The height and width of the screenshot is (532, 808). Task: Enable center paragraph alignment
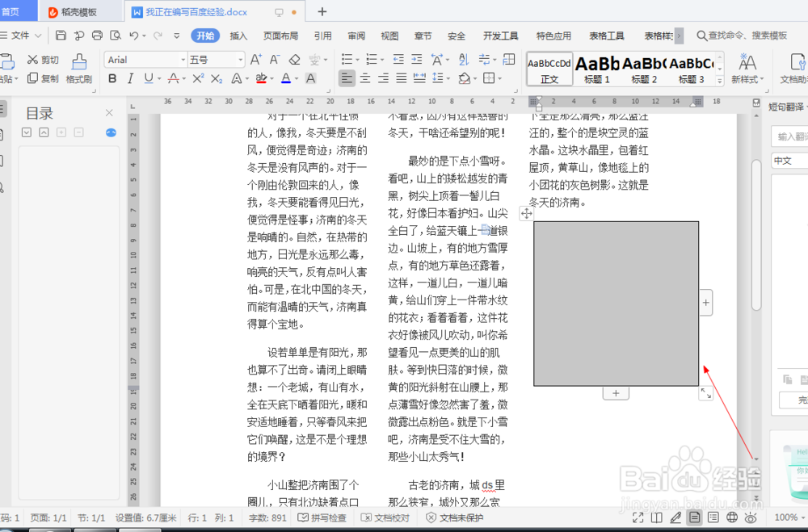(366, 77)
